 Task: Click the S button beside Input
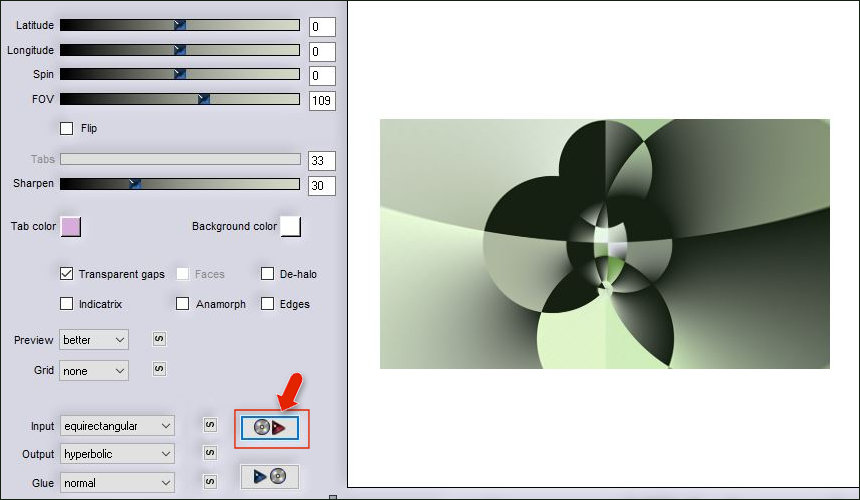210,425
